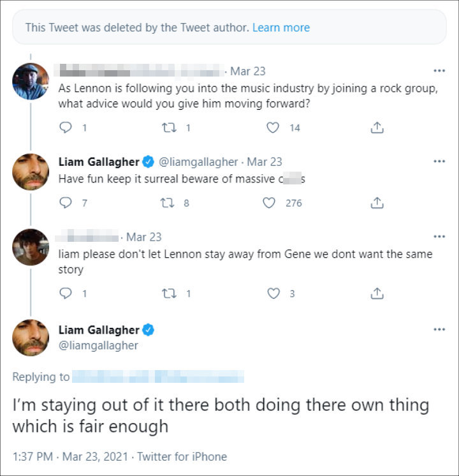The image size is (459, 476).
Task: Reply to the 'Have fun keep it surreal' tweet
Action: point(65,202)
